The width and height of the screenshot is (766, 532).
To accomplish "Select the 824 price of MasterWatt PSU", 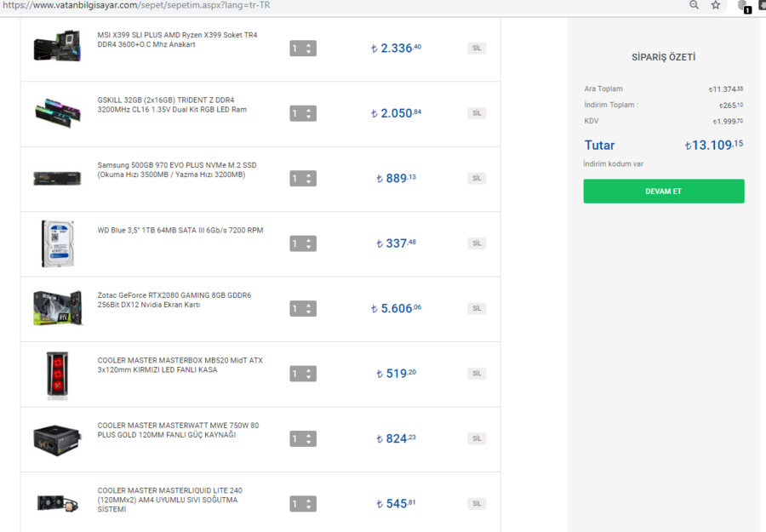I will (396, 438).
